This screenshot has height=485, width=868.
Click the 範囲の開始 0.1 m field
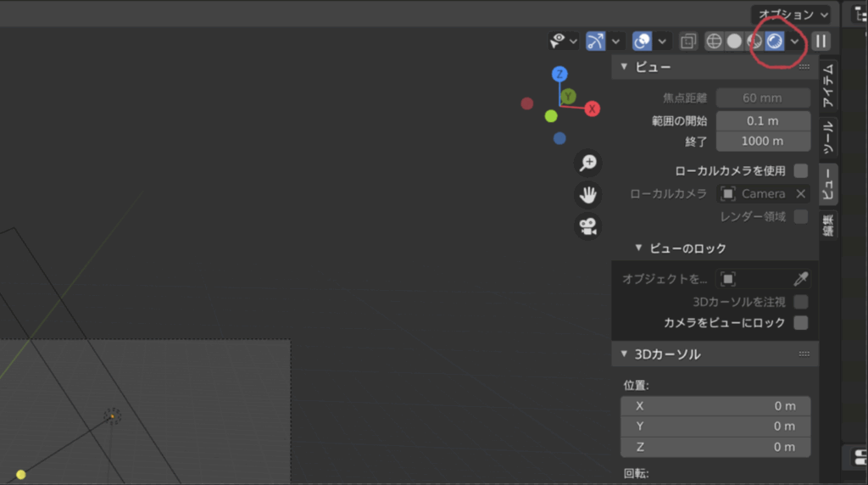(762, 120)
